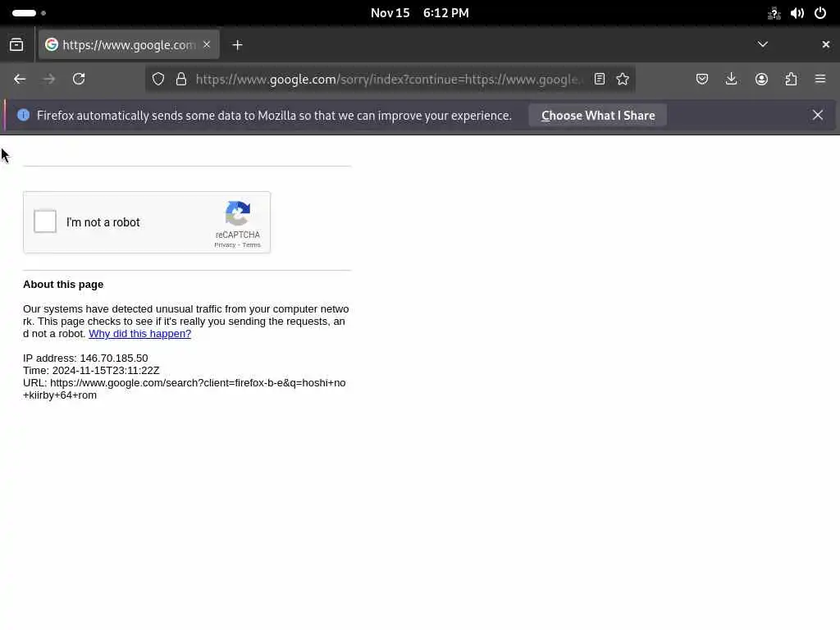
Task: Click the forward navigation arrow
Action: click(49, 80)
